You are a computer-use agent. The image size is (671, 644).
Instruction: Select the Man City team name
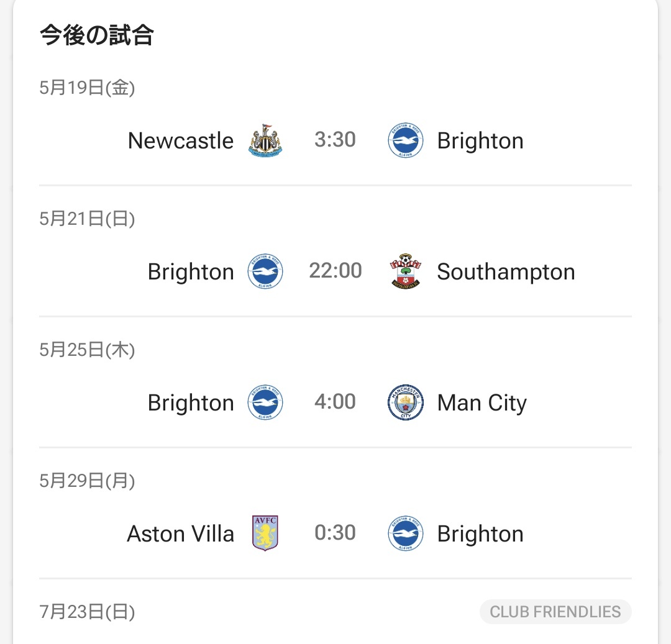[x=482, y=403]
